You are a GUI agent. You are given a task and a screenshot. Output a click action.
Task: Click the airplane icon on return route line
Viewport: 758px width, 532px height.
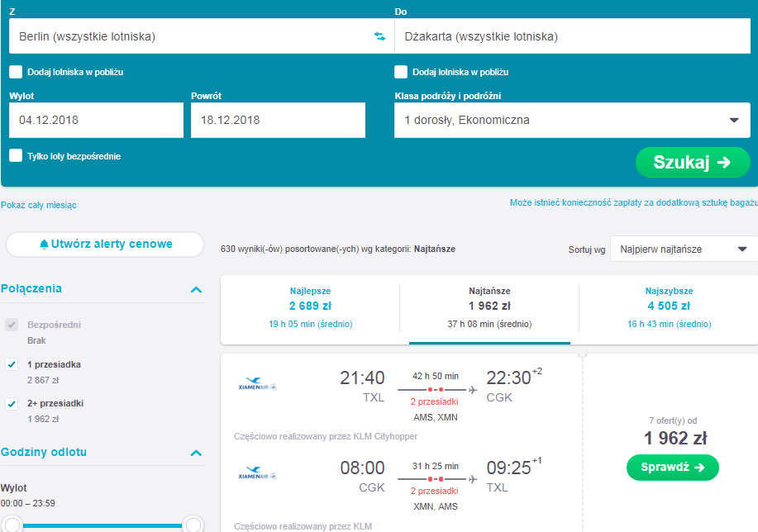(472, 479)
